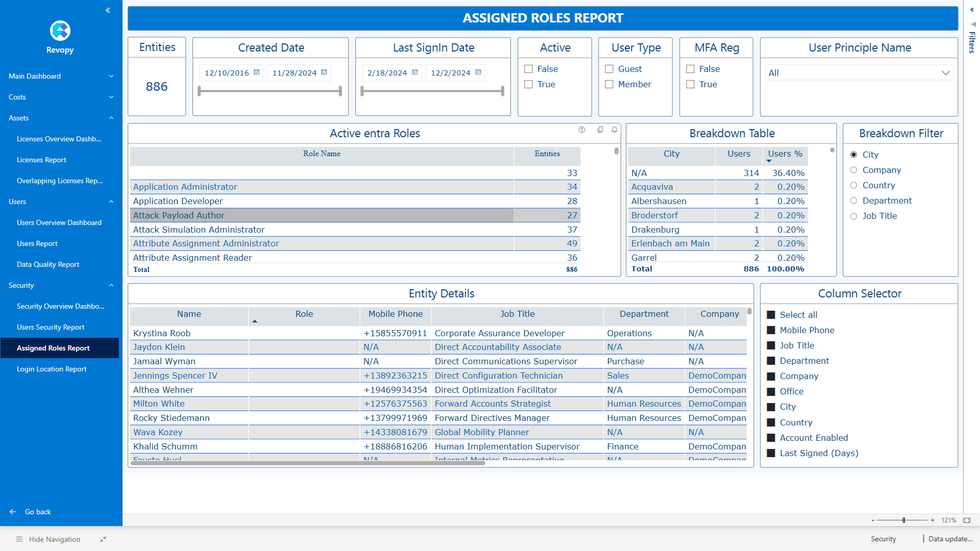Click the sort arrow beside the Role column
Screen dimensions: 980x551
pos(255,321)
